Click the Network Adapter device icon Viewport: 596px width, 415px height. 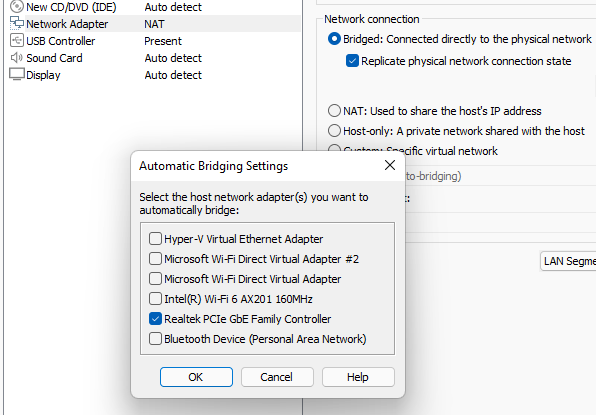tap(17, 24)
